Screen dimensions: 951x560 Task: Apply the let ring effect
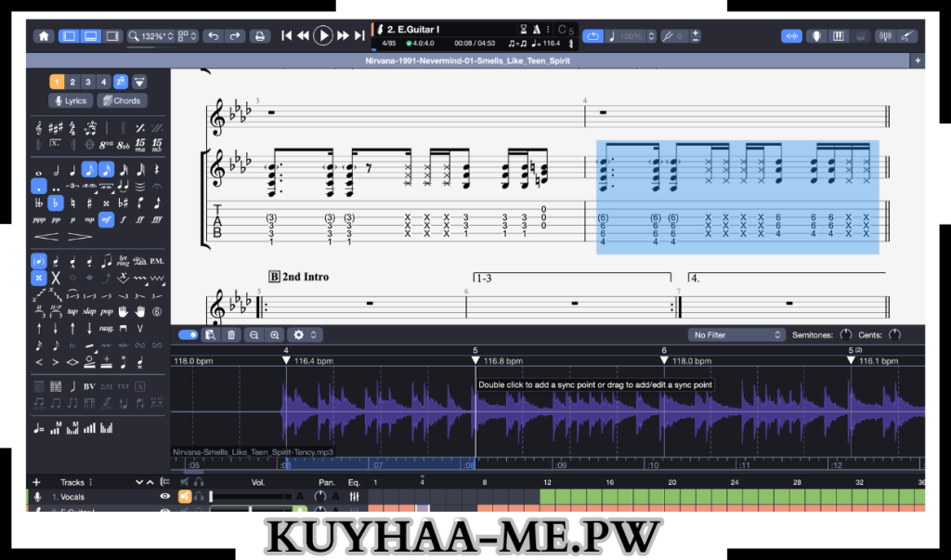(x=124, y=262)
